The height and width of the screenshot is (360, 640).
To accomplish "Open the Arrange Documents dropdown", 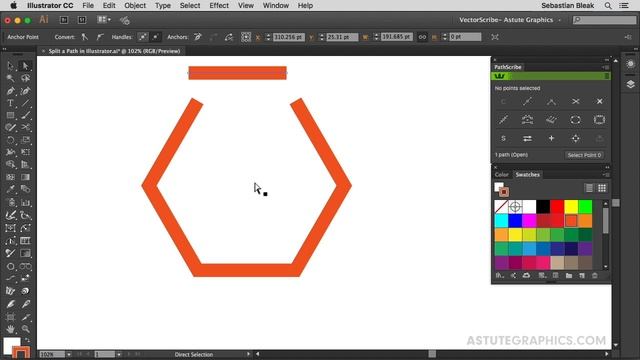I will pos(104,20).
